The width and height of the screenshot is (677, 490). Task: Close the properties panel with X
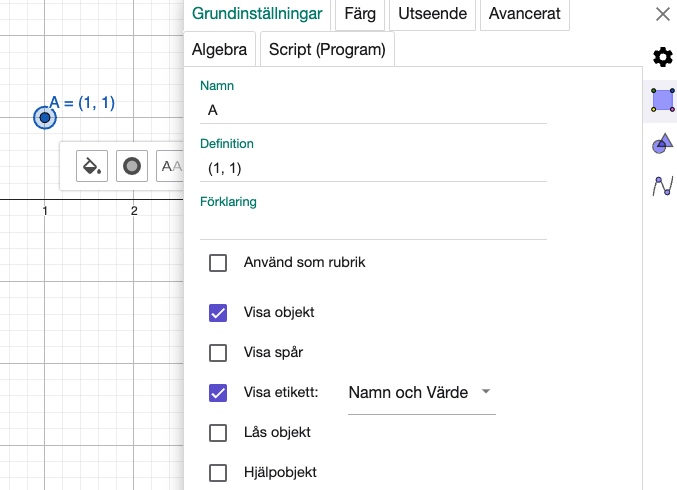click(x=662, y=14)
